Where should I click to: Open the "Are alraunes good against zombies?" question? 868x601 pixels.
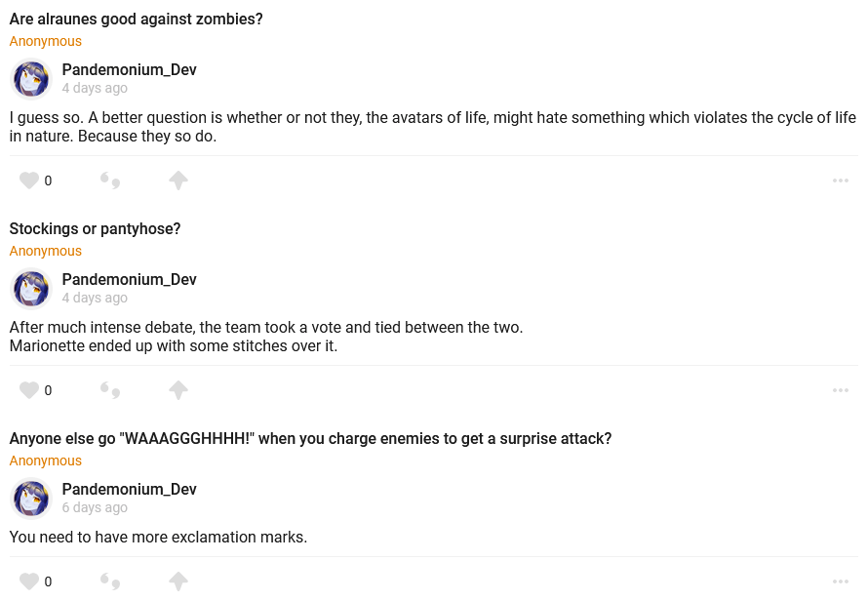(136, 20)
